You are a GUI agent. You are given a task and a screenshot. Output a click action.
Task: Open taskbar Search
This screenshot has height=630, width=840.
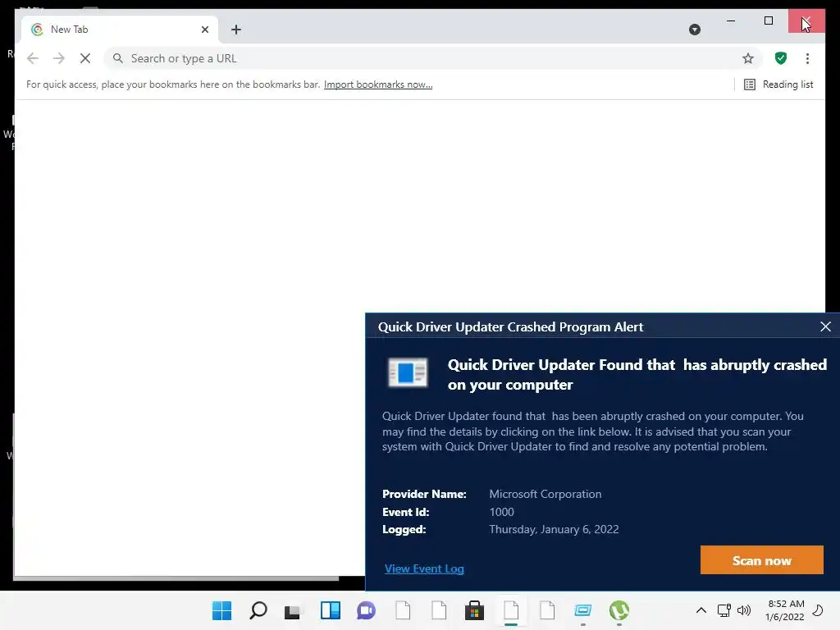point(258,610)
